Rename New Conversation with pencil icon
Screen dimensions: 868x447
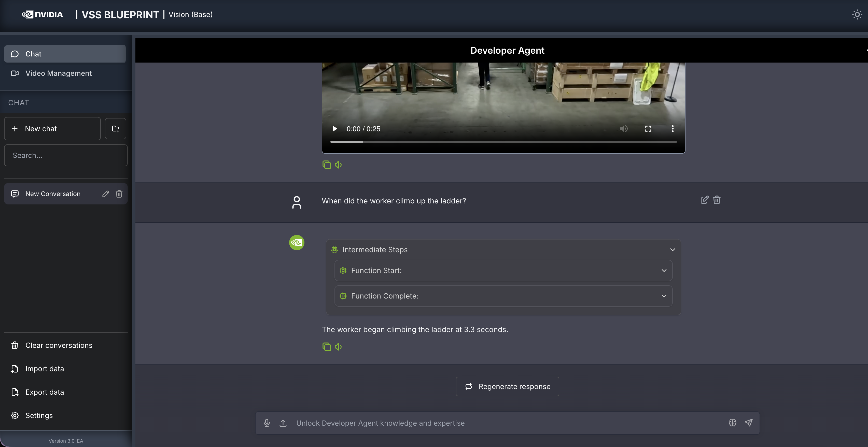pyautogui.click(x=105, y=194)
